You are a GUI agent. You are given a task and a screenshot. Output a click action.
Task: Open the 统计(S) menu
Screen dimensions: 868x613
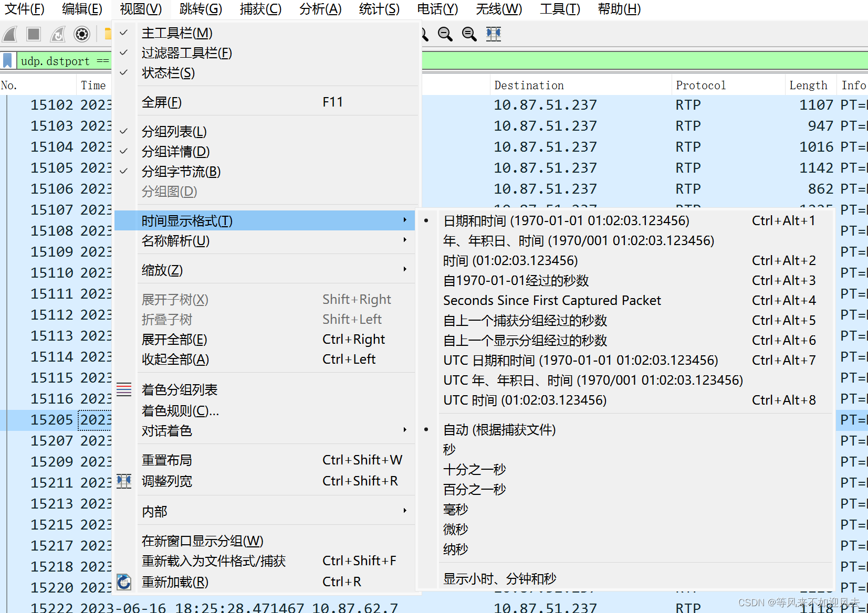coord(379,9)
